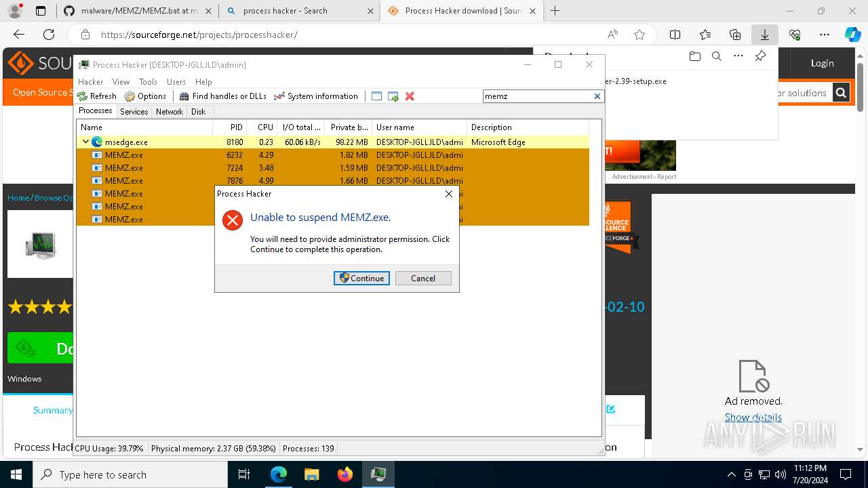Select the MEMZ.exe row with PID 7876
The width and height of the screenshot is (868, 488).
click(x=332, y=181)
